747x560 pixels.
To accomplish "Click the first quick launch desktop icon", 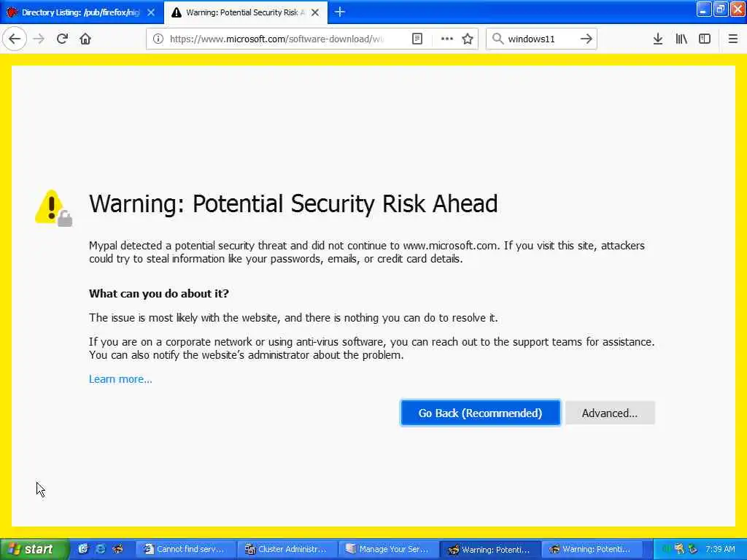I will pos(83,549).
